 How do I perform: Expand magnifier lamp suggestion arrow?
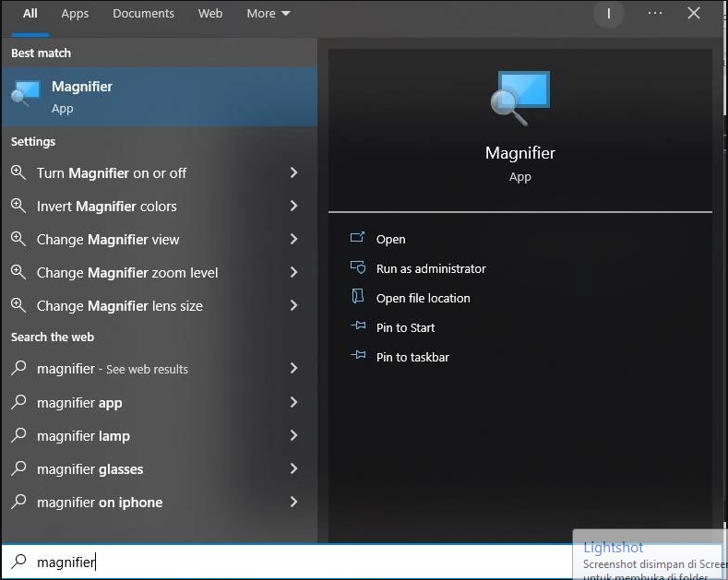(293, 435)
